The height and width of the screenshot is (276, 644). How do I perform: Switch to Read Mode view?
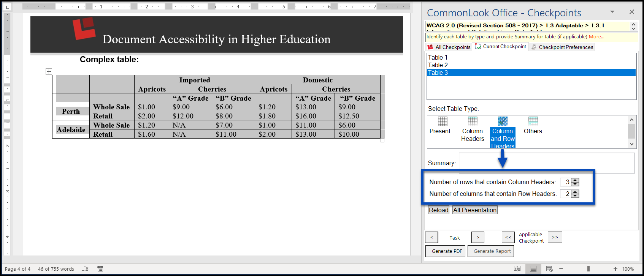pyautogui.click(x=517, y=269)
